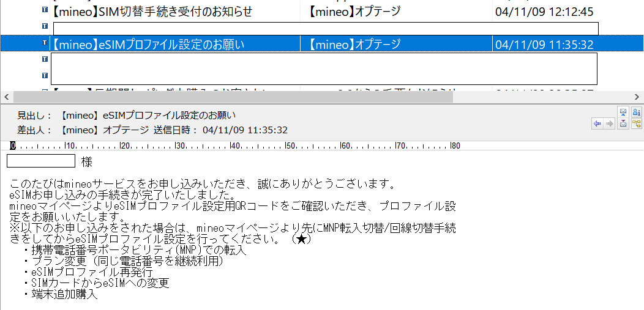Click 送信日時 timestamp in the message header
This screenshot has height=310, width=644.
click(x=220, y=130)
